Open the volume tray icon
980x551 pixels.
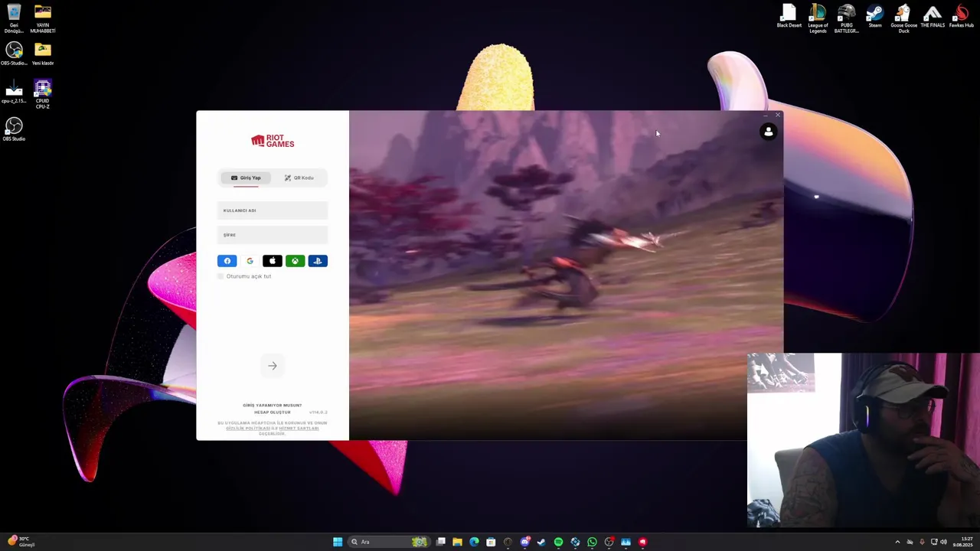(943, 542)
